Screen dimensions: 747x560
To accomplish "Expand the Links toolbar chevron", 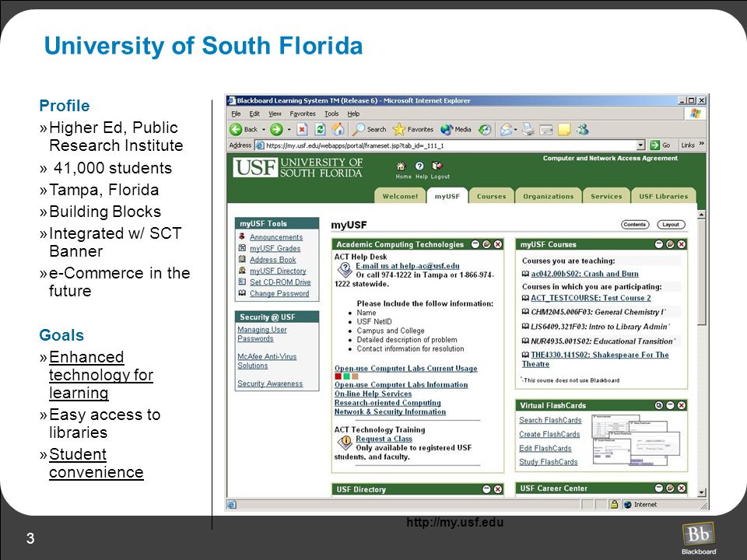I will tap(702, 144).
